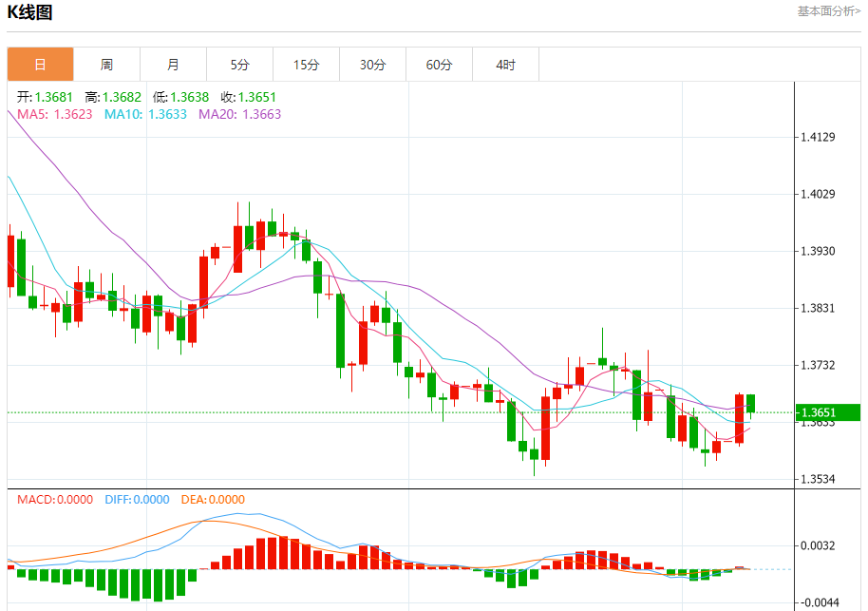868x611 pixels.
Task: Click the 低:1.3638 low value
Action: pyautogui.click(x=180, y=98)
